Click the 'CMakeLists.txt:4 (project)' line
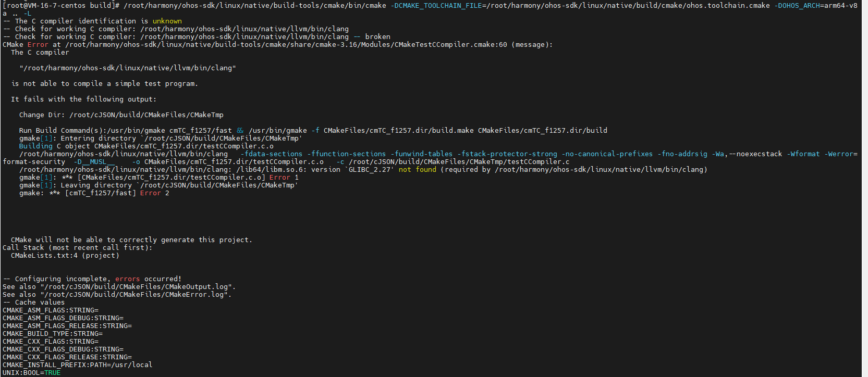The width and height of the screenshot is (868, 377). [65, 256]
